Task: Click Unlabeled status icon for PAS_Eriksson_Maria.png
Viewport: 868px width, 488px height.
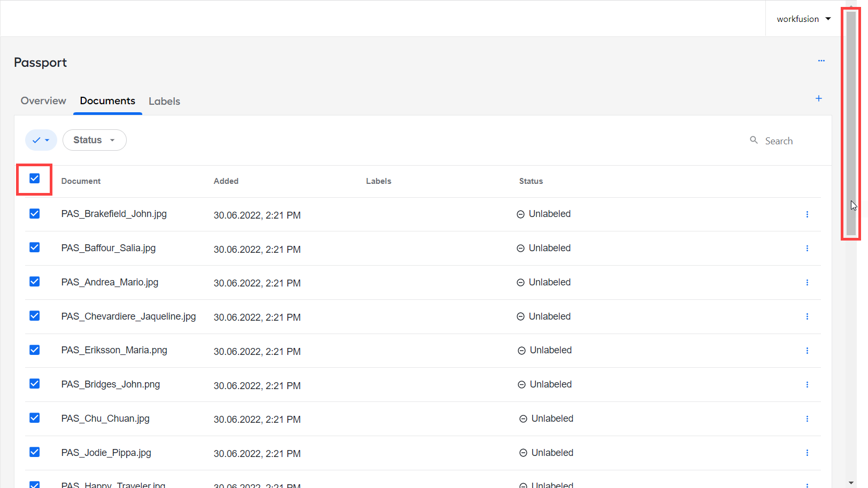Action: pyautogui.click(x=521, y=351)
